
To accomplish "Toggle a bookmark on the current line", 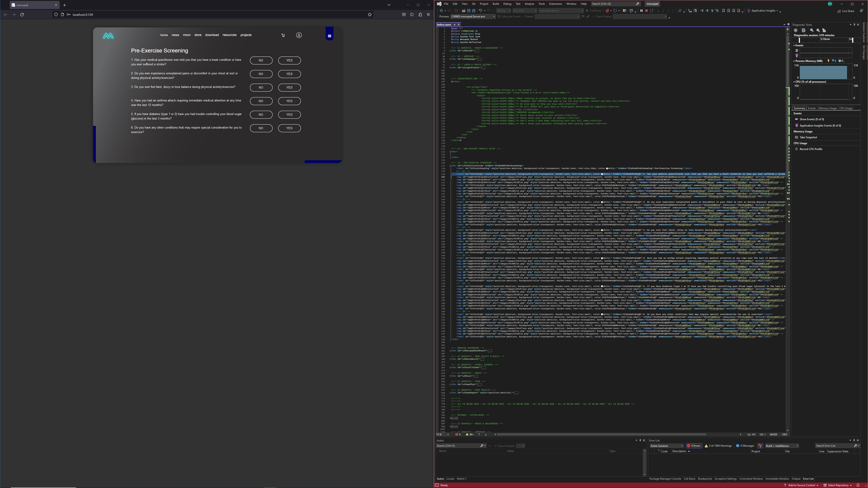I will [x=723, y=10].
